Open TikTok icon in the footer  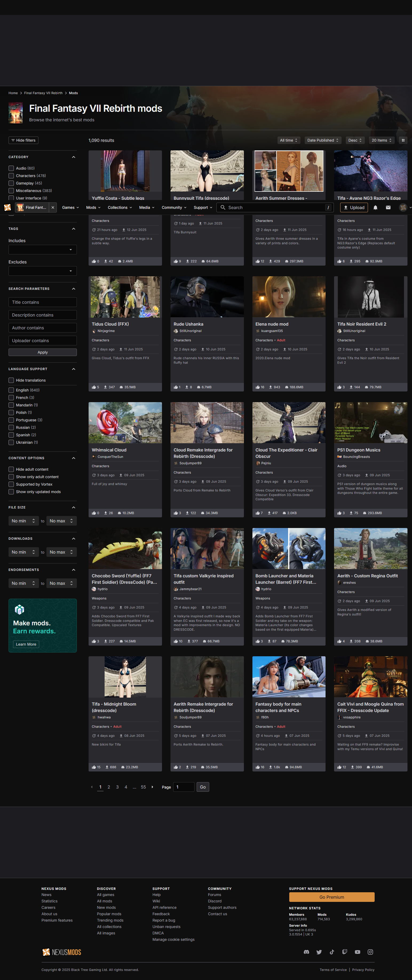(x=332, y=952)
